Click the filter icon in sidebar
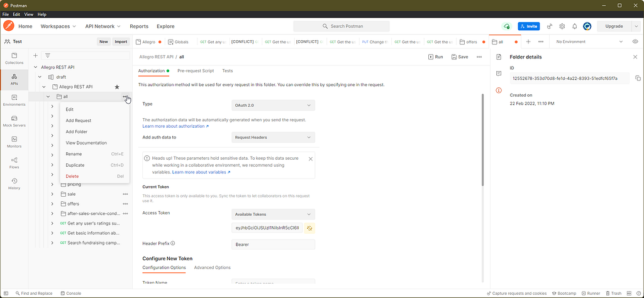644x298 pixels. pos(48,55)
